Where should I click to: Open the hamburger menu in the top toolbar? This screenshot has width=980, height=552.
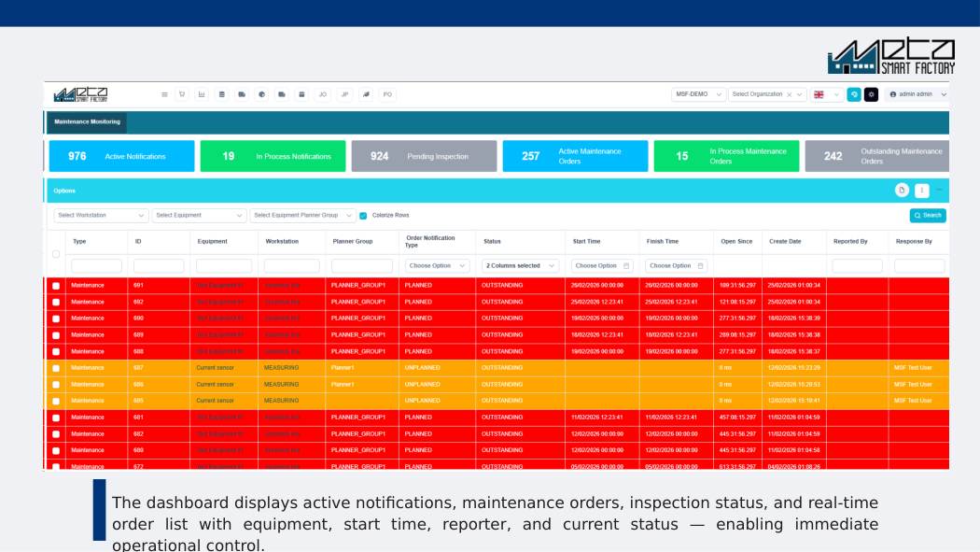pos(164,94)
